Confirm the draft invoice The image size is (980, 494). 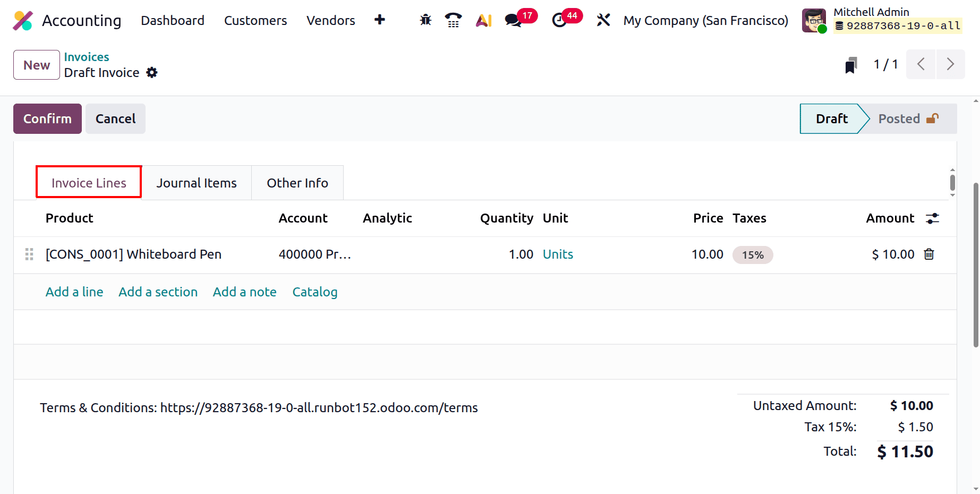47,118
